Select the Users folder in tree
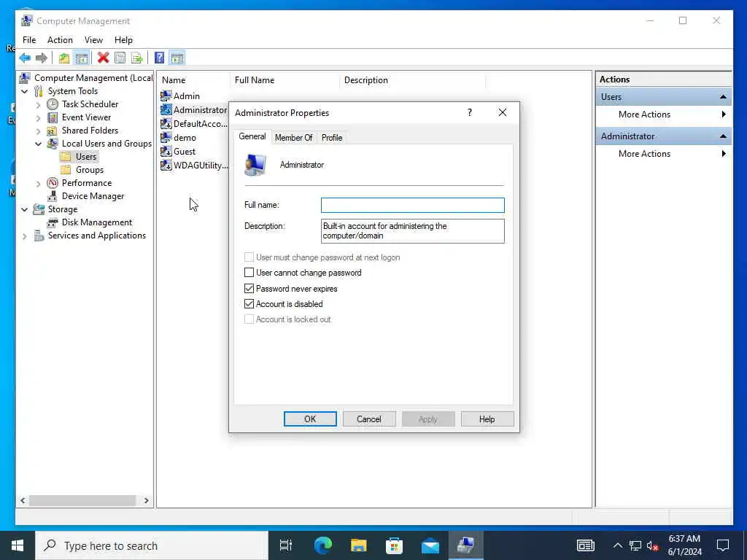The image size is (747, 560). click(x=86, y=157)
